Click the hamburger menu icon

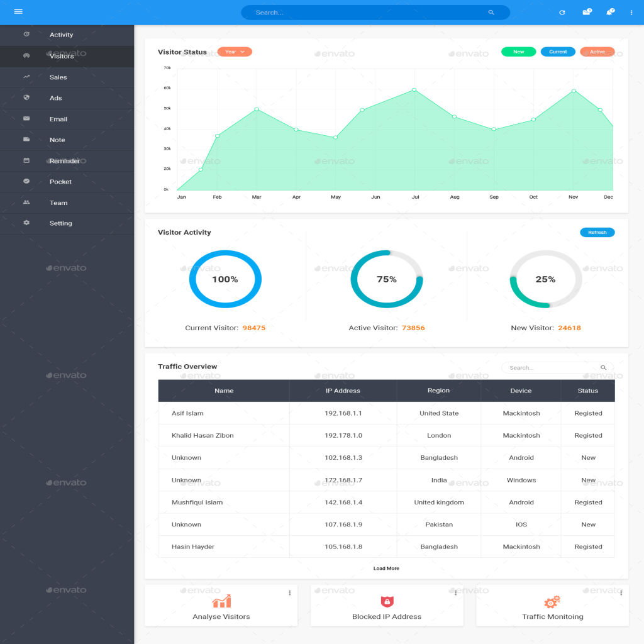[x=18, y=12]
